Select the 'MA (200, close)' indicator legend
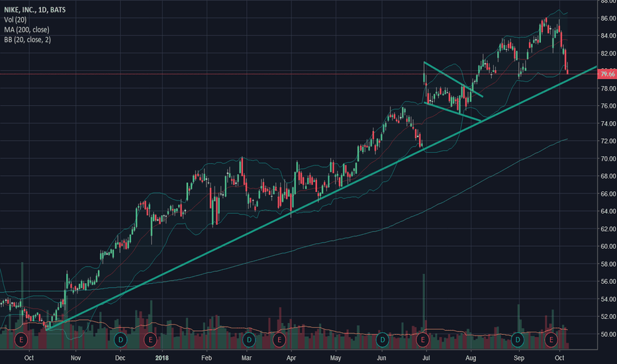The height and width of the screenshot is (364, 617). click(x=26, y=30)
